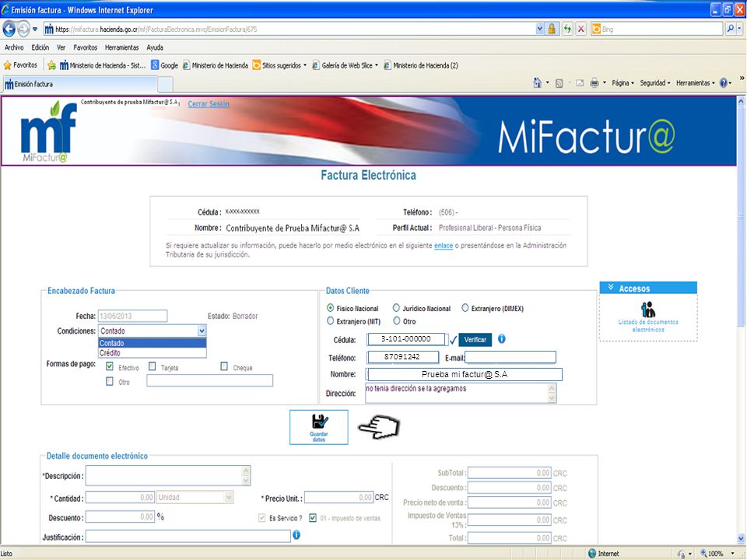This screenshot has width=747, height=560.
Task: Open the Condiciones dropdown arrow
Action: [x=202, y=331]
